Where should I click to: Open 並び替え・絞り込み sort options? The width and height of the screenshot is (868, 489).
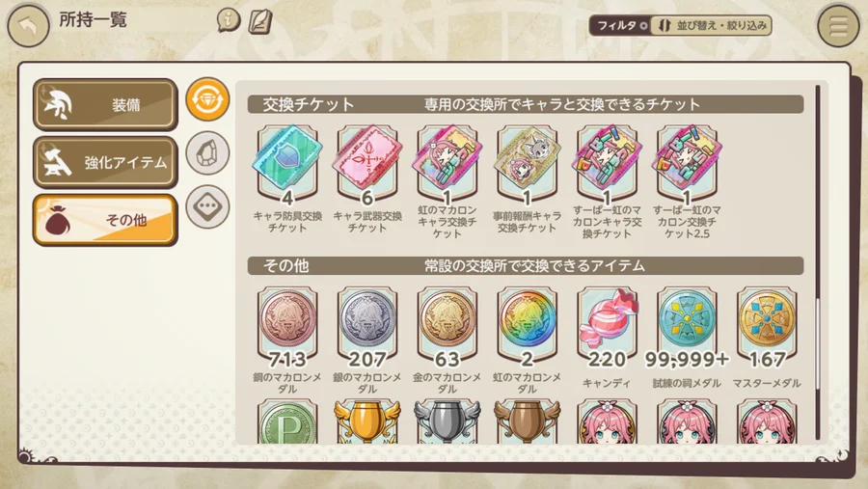[x=714, y=25]
